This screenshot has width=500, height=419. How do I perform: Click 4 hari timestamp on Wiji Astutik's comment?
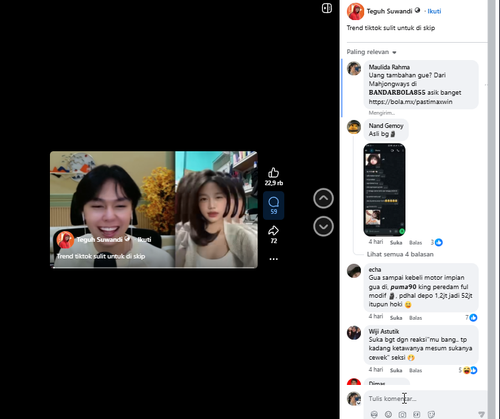coord(376,370)
